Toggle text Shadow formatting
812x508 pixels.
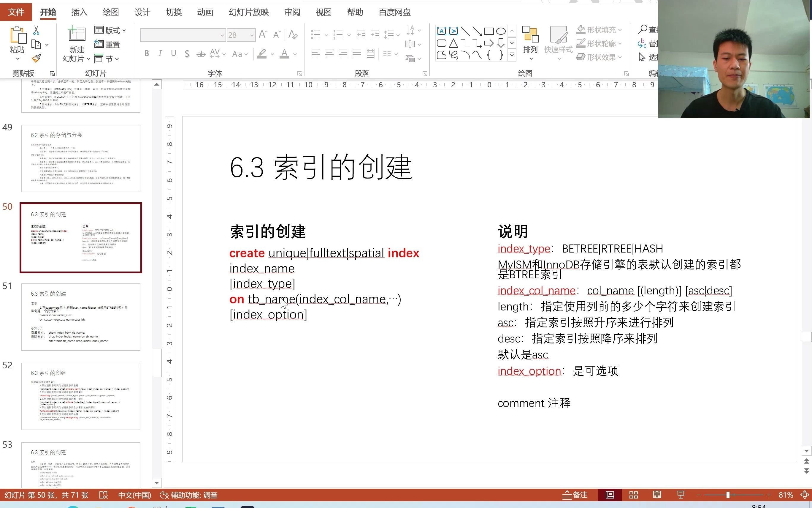[187, 53]
